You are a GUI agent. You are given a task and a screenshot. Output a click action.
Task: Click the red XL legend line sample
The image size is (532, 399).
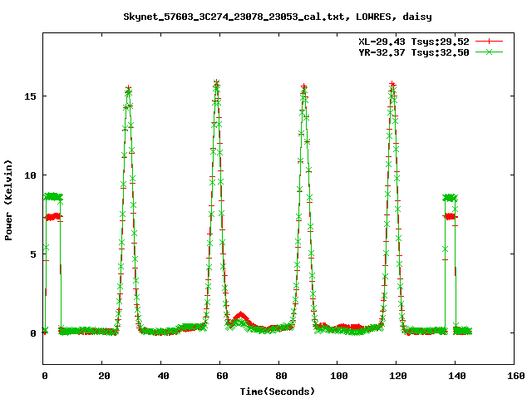(x=489, y=42)
